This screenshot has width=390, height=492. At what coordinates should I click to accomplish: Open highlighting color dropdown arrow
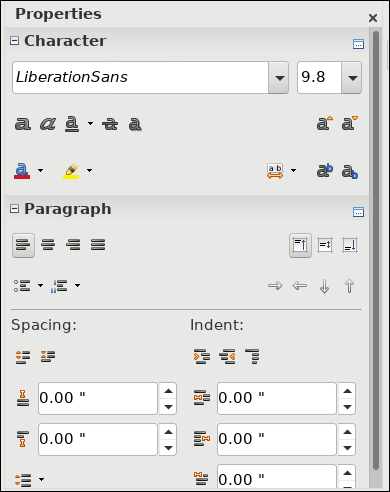coord(89,170)
